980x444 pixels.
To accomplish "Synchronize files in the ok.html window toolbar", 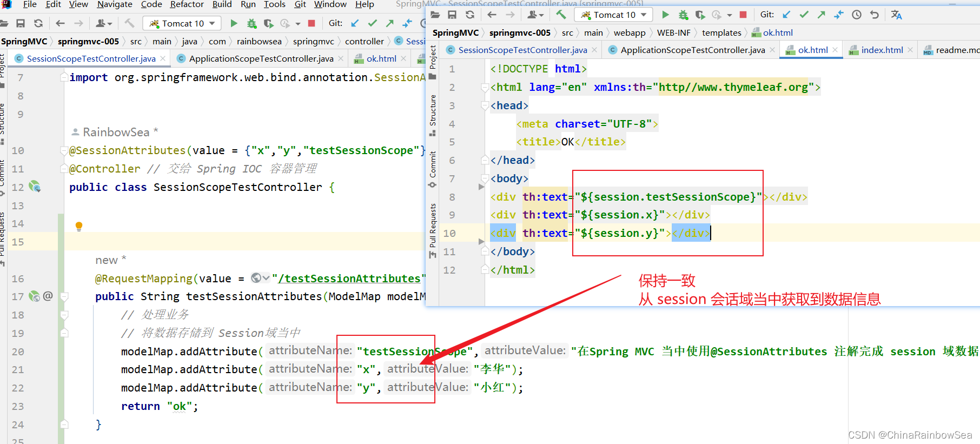I will point(470,15).
